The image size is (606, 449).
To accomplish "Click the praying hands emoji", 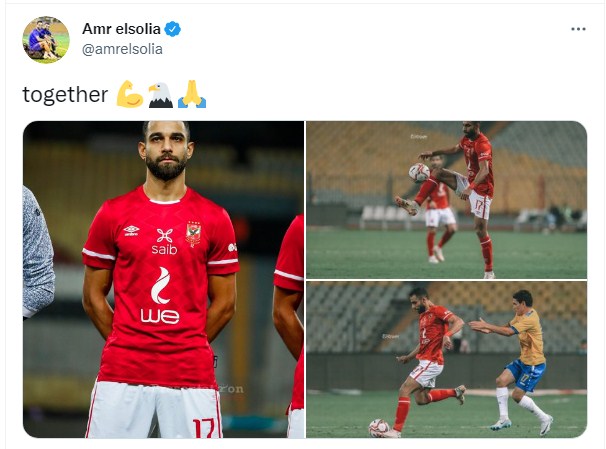I will pyautogui.click(x=192, y=94).
